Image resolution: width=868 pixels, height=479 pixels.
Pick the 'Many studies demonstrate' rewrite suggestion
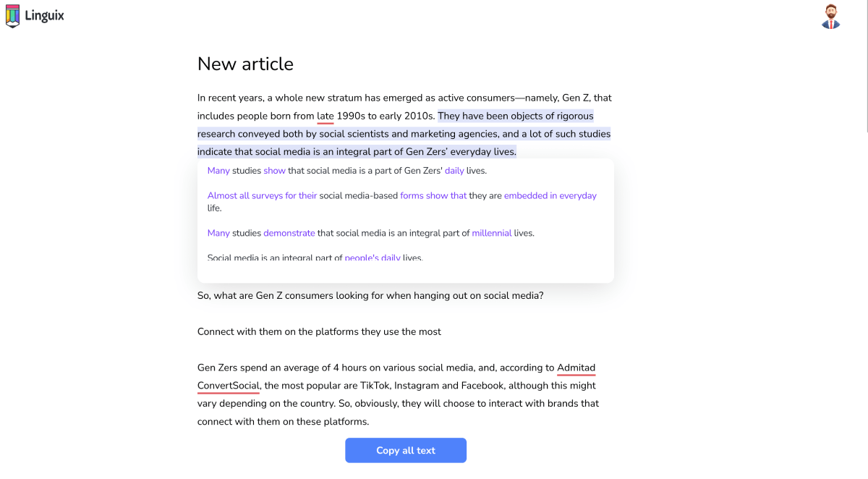click(370, 233)
